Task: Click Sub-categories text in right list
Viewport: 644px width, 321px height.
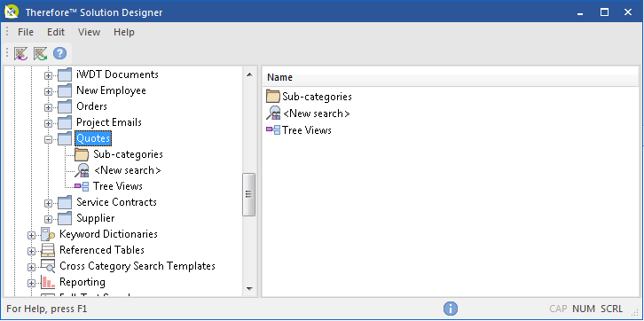Action: pos(317,97)
